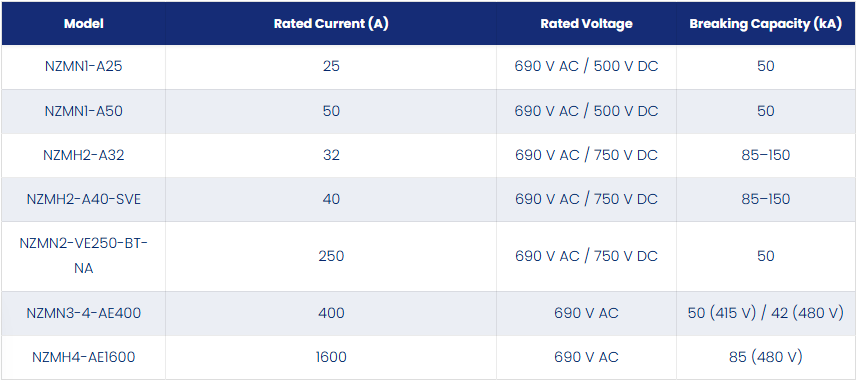Select the rated current value 1600
The image size is (856, 380).
coord(331,357)
